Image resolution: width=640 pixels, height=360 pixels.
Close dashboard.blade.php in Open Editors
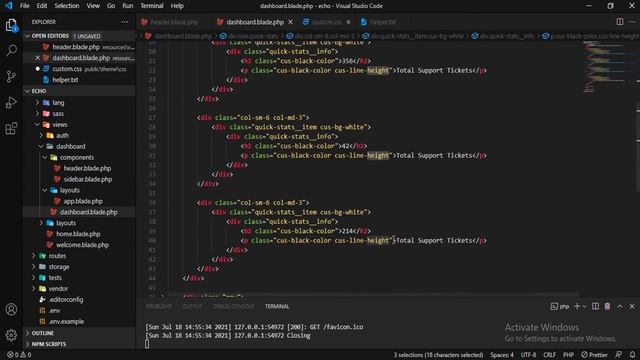(x=38, y=58)
